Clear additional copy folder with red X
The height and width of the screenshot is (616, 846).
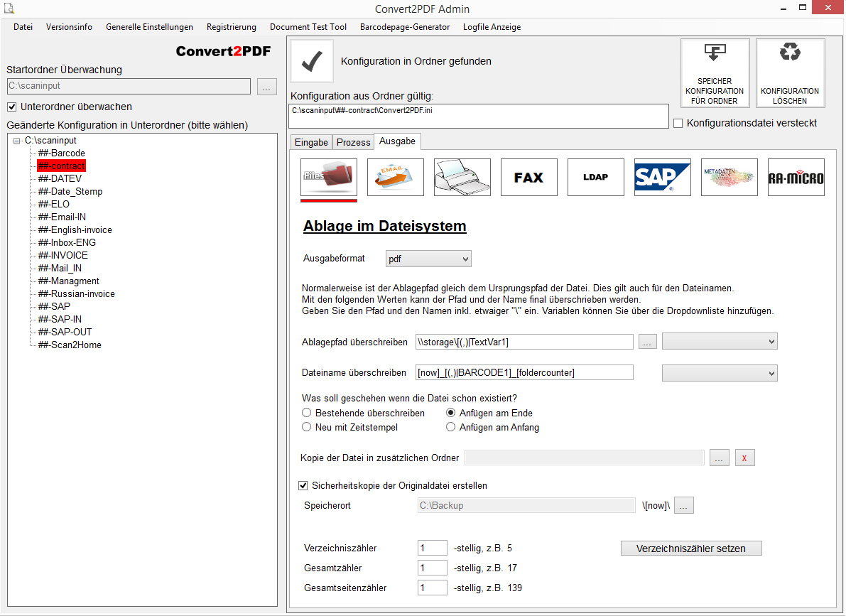744,458
